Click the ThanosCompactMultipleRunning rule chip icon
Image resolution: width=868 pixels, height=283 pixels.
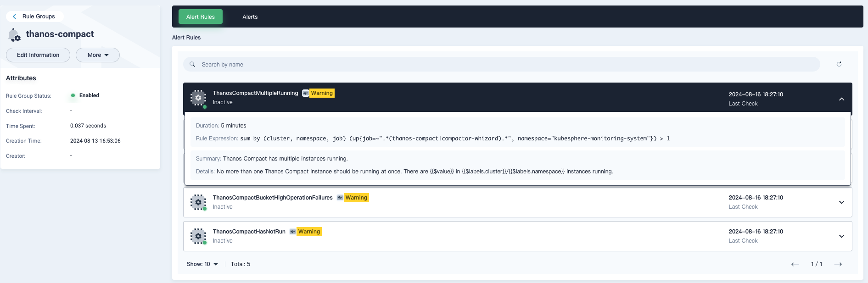click(x=198, y=98)
